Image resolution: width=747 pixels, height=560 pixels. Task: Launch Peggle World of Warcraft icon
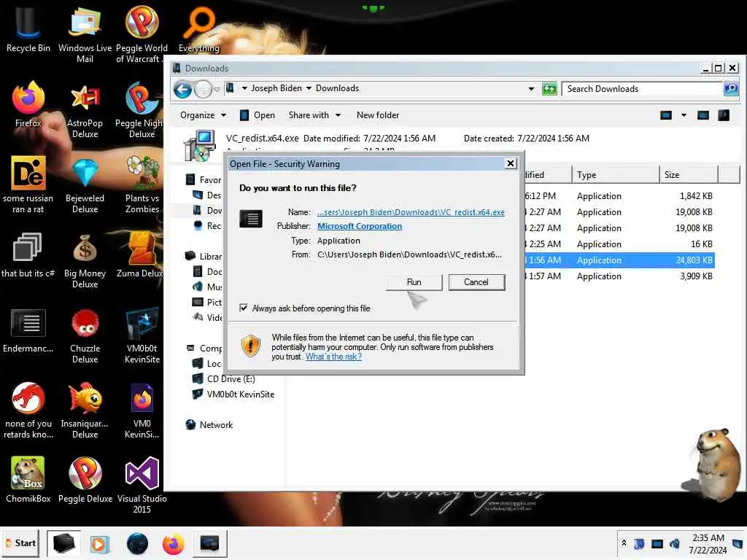(x=142, y=34)
